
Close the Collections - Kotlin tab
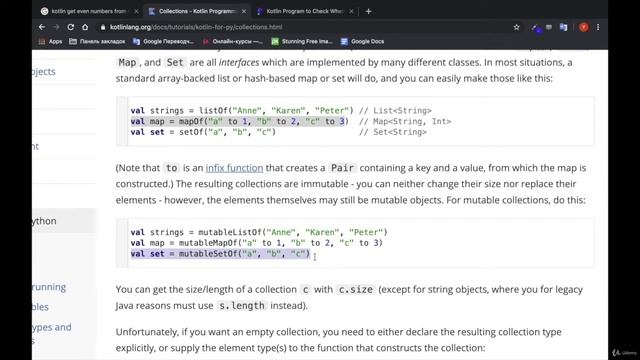tap(244, 11)
